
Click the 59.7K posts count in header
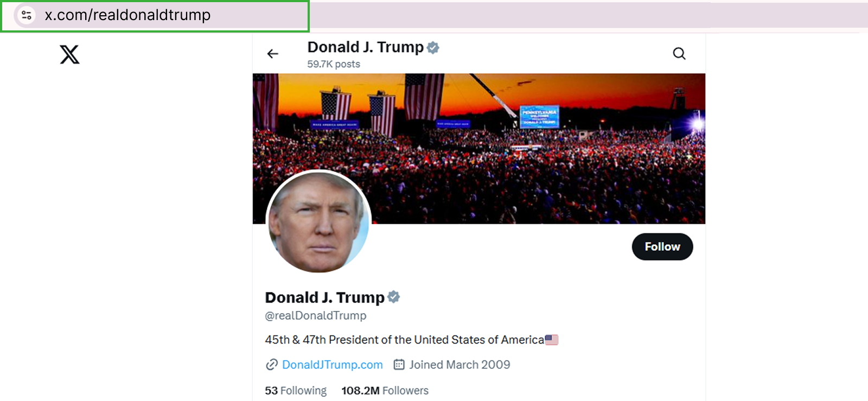point(334,64)
